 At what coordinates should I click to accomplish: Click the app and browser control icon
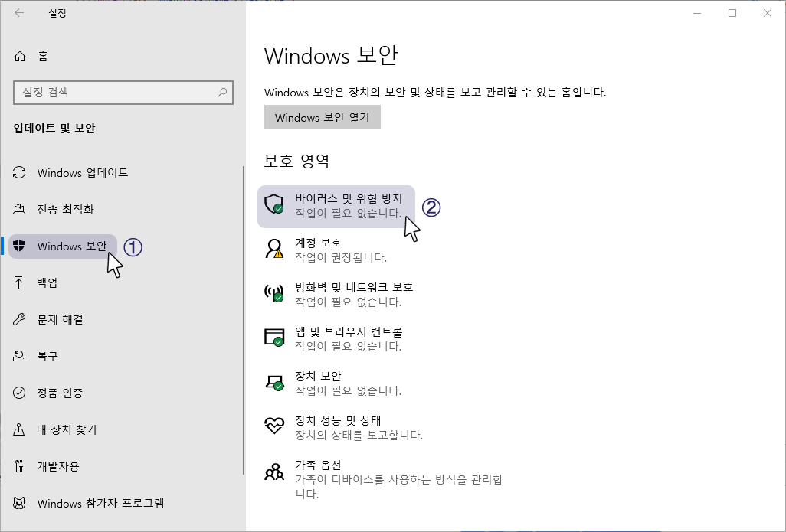pos(274,337)
